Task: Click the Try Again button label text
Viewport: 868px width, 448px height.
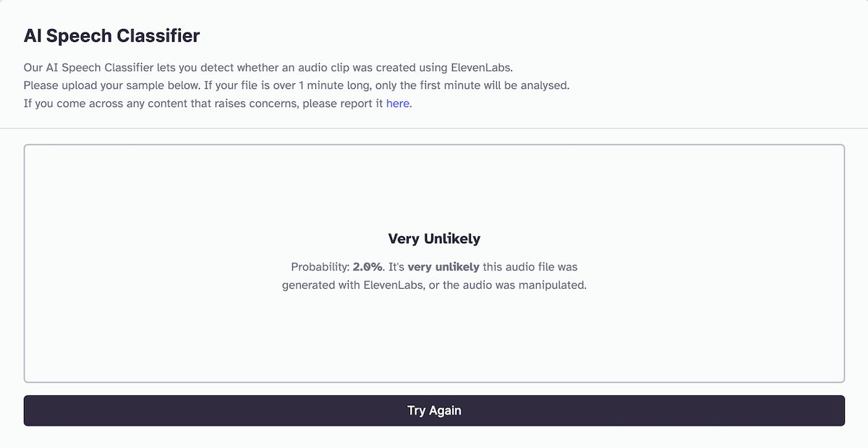Action: pos(434,410)
